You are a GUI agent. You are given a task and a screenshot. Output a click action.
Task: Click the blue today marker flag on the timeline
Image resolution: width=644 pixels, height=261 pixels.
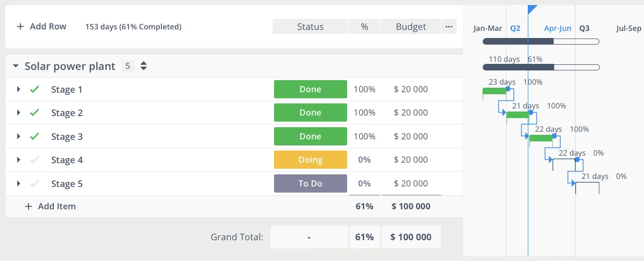pyautogui.click(x=532, y=10)
